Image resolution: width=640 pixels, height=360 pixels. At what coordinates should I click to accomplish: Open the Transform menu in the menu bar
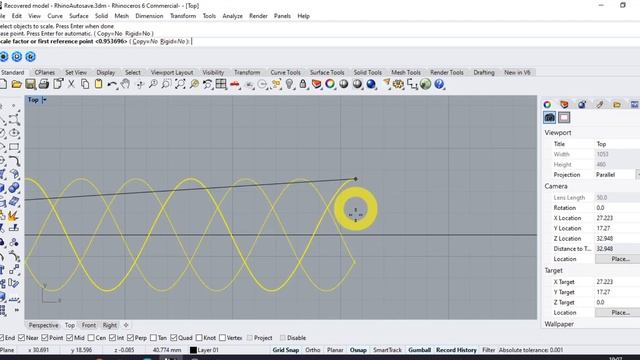pyautogui.click(x=183, y=16)
